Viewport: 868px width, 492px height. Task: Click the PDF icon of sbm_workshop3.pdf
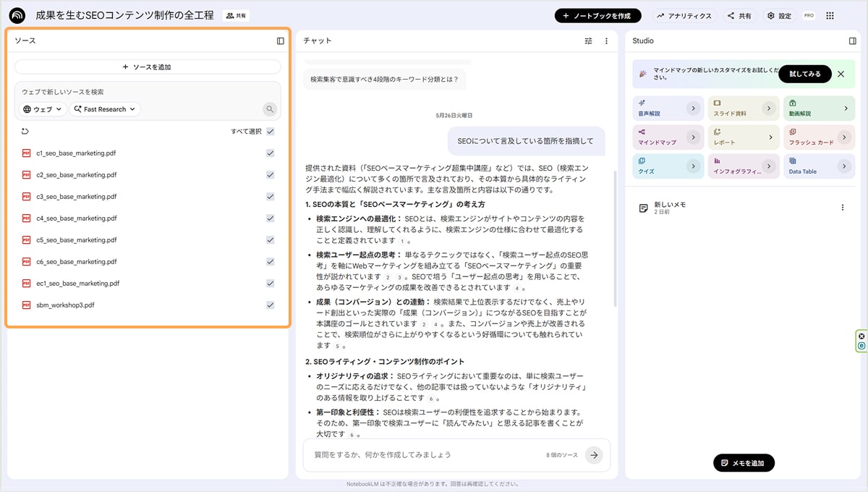tap(27, 305)
